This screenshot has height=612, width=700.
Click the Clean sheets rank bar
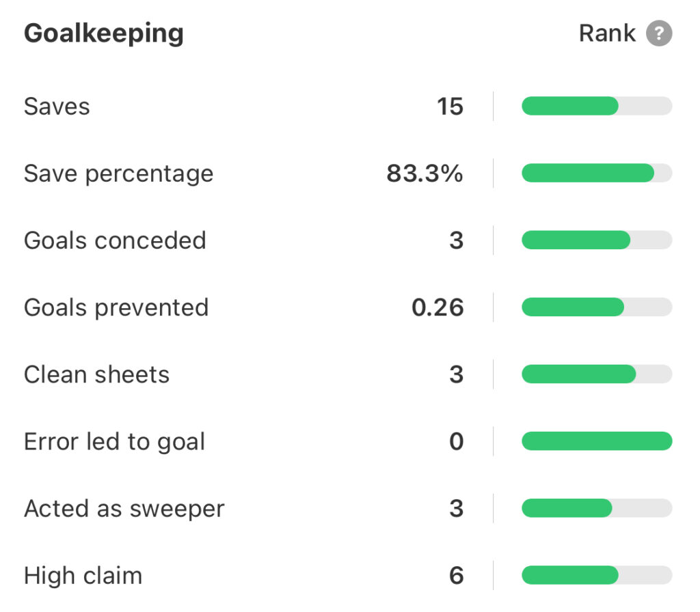[x=596, y=374]
